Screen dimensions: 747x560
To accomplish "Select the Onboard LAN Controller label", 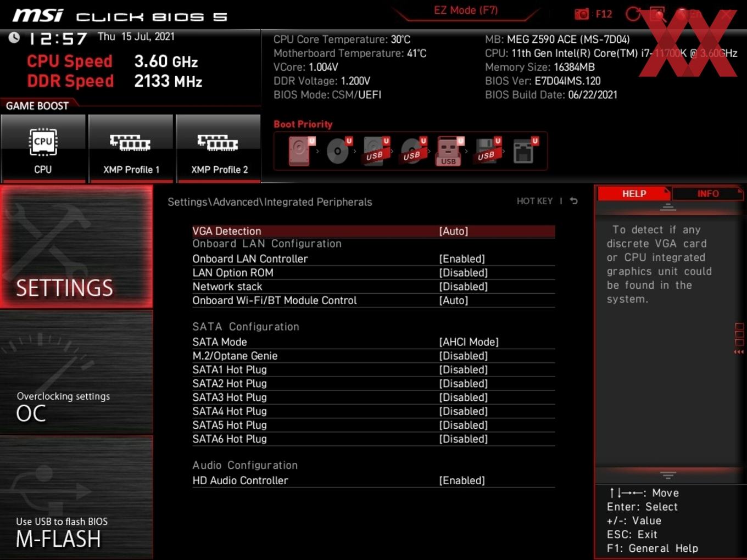I will [250, 259].
